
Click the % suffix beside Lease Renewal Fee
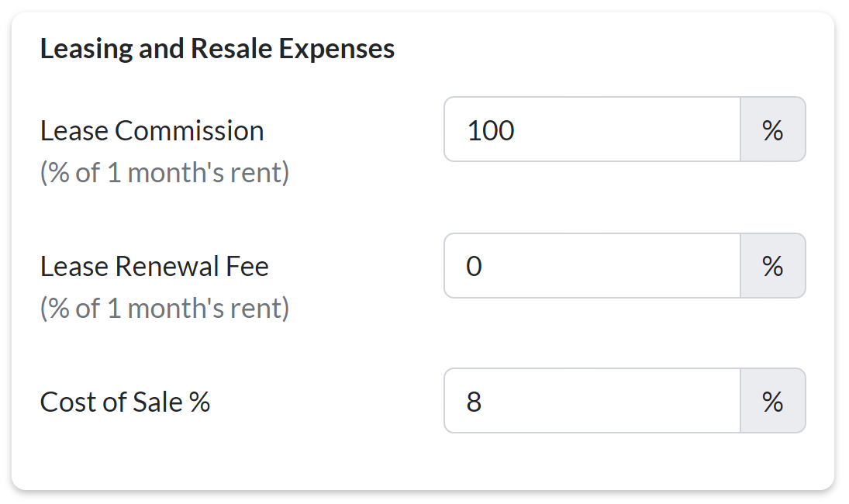772,266
